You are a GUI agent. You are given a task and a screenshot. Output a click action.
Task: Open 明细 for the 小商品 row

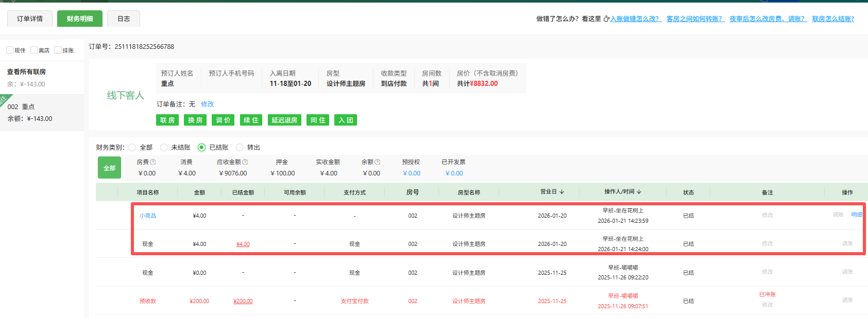(856, 215)
